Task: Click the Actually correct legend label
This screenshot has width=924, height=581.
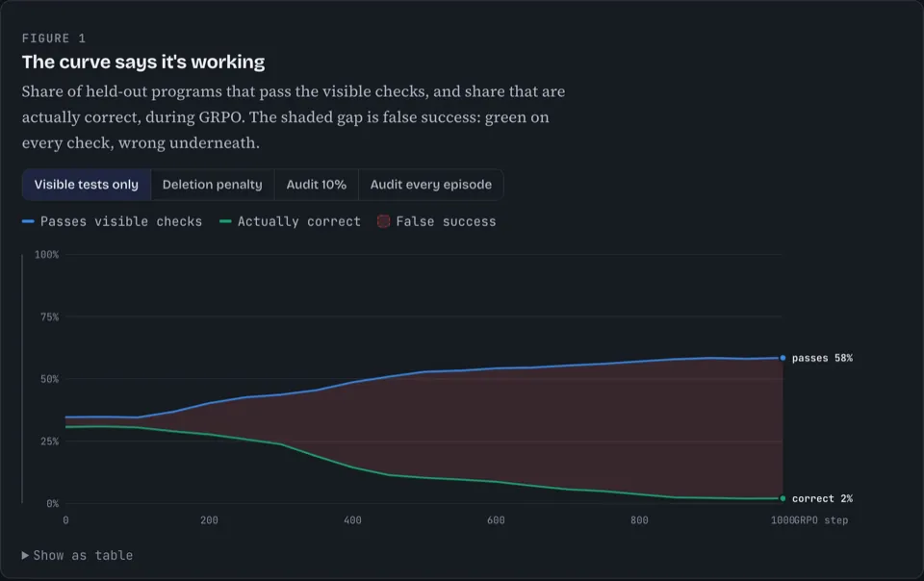Action: [x=298, y=221]
